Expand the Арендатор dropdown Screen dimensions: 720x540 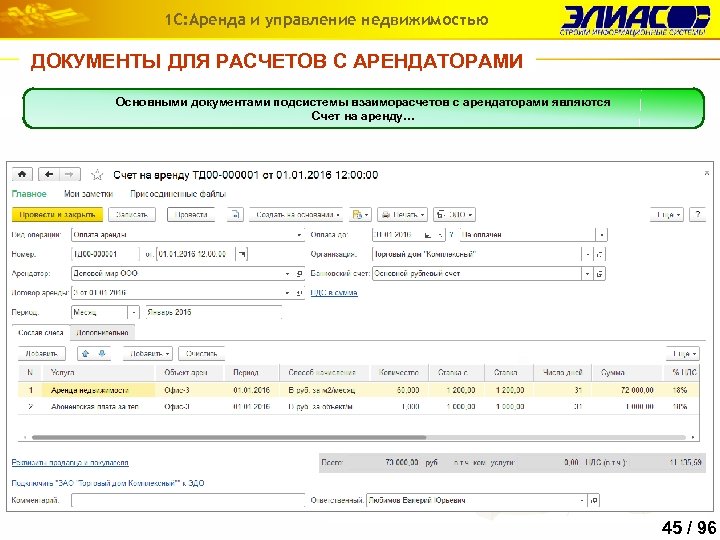click(x=287, y=274)
